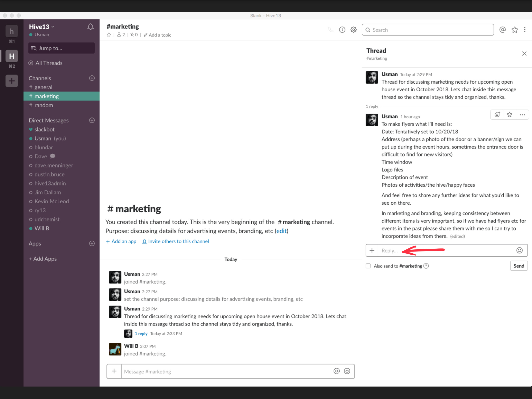Open the 1 reply thread link

click(141, 334)
